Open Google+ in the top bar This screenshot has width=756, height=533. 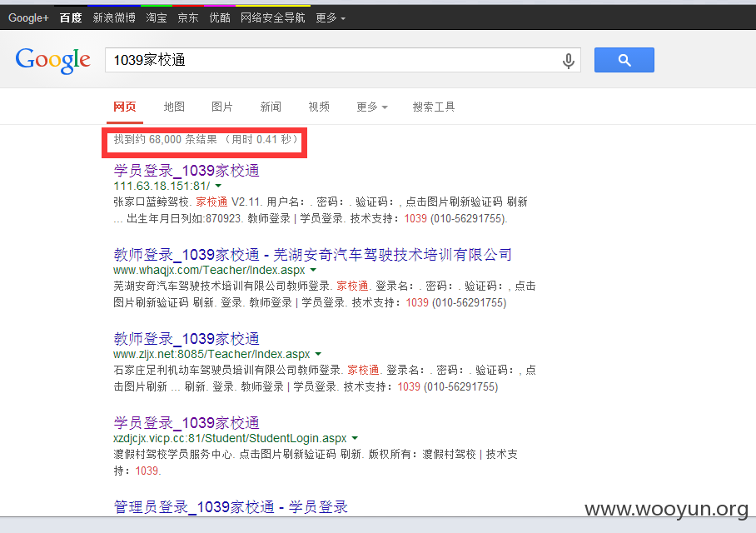tap(28, 17)
